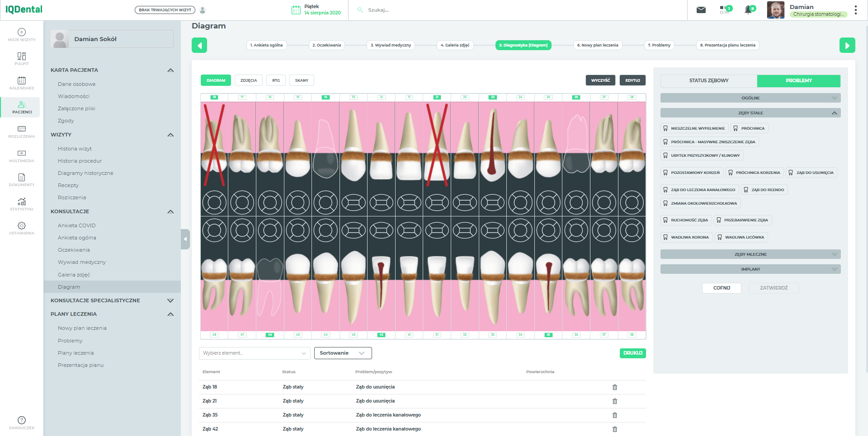Click the Drukuj button

tap(632, 353)
